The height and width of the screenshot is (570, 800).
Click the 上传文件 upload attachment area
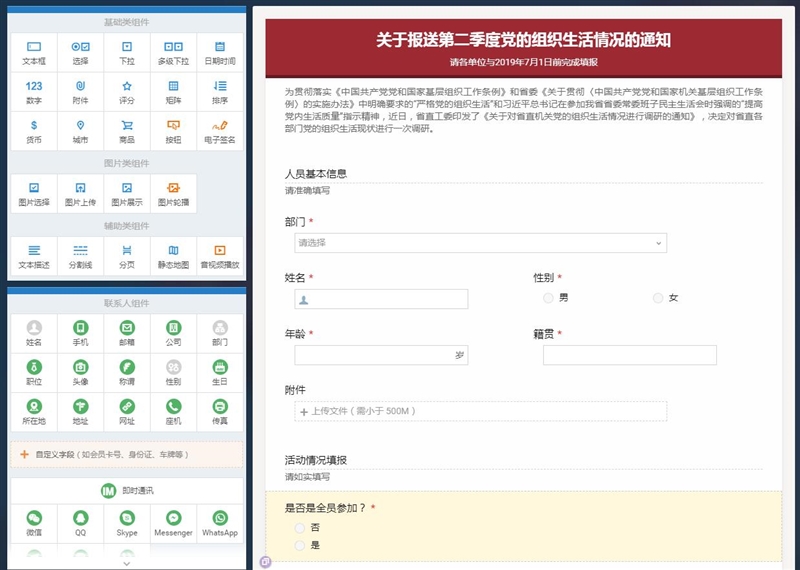point(480,411)
